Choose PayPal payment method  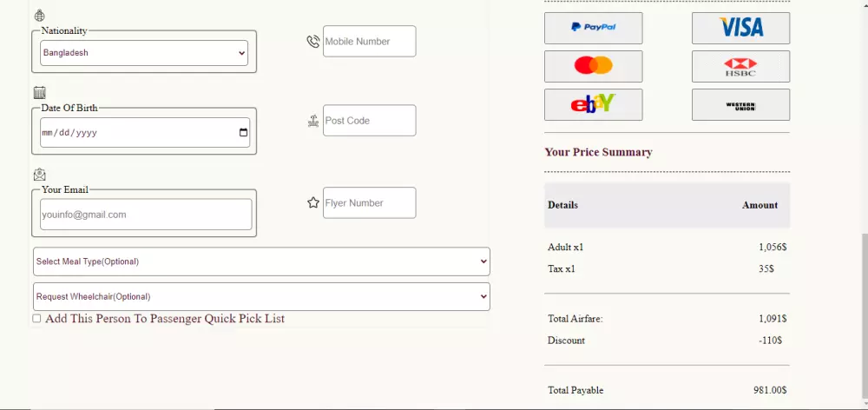(594, 28)
